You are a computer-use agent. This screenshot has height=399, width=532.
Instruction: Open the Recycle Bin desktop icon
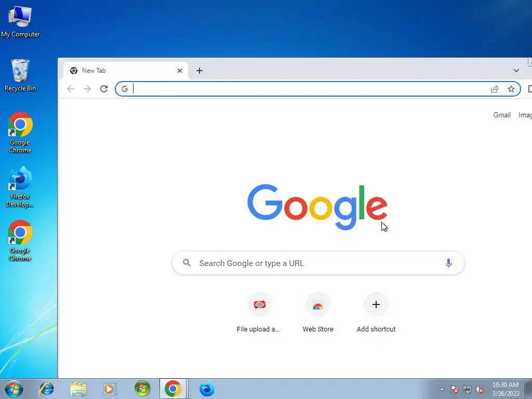point(20,75)
